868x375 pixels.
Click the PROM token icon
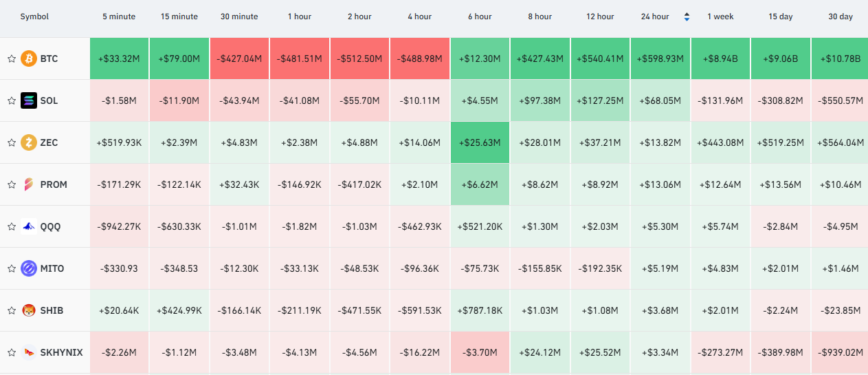pos(29,184)
